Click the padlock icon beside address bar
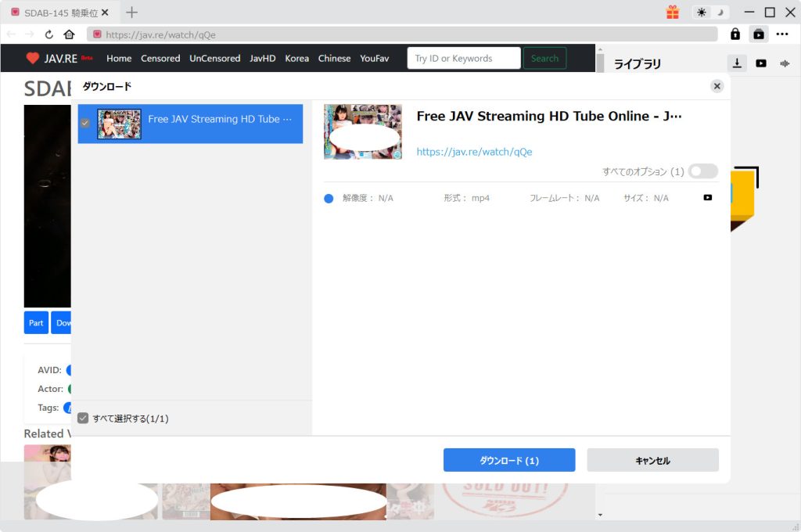Image resolution: width=801 pixels, height=532 pixels. 735,34
